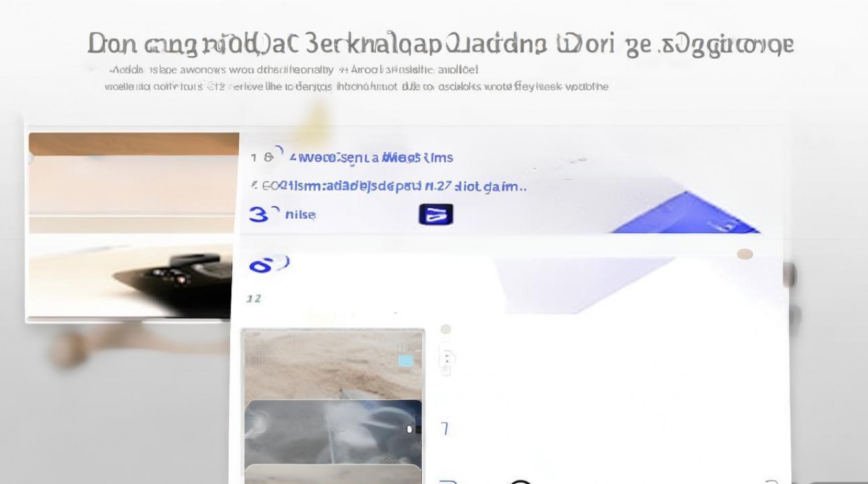
Task: Select the "nilse" item
Action: 300,215
